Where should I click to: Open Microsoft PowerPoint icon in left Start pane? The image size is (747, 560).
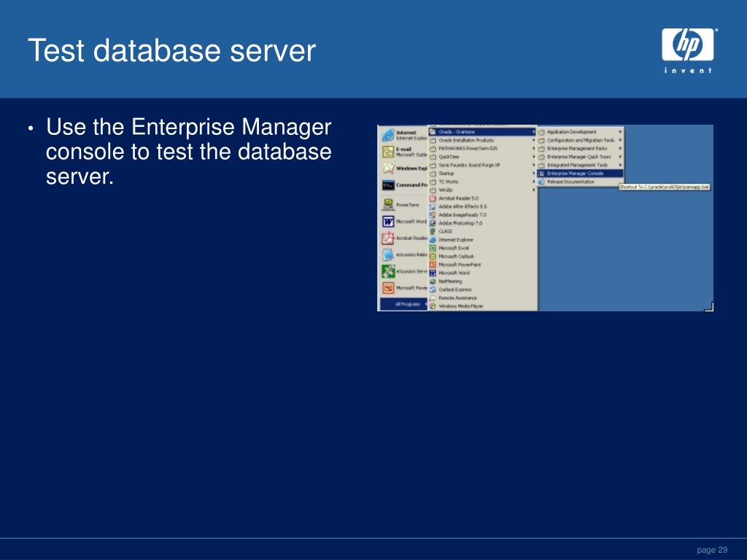tap(388, 288)
